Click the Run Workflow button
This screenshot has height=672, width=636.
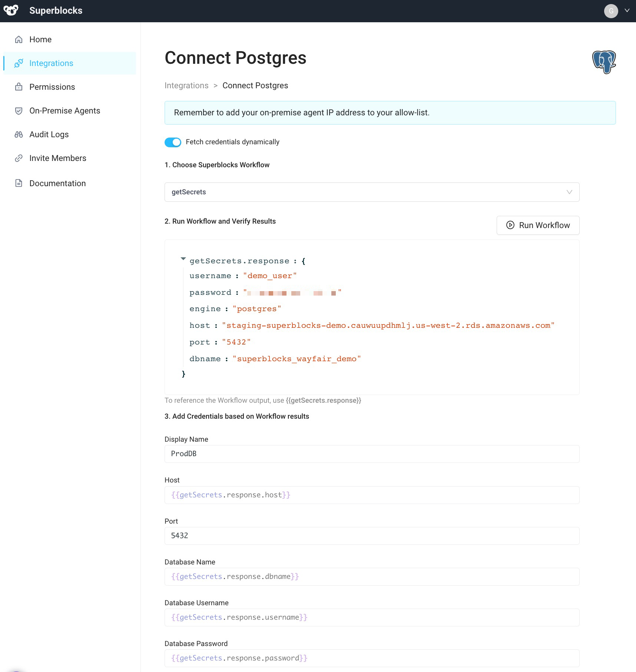(538, 225)
